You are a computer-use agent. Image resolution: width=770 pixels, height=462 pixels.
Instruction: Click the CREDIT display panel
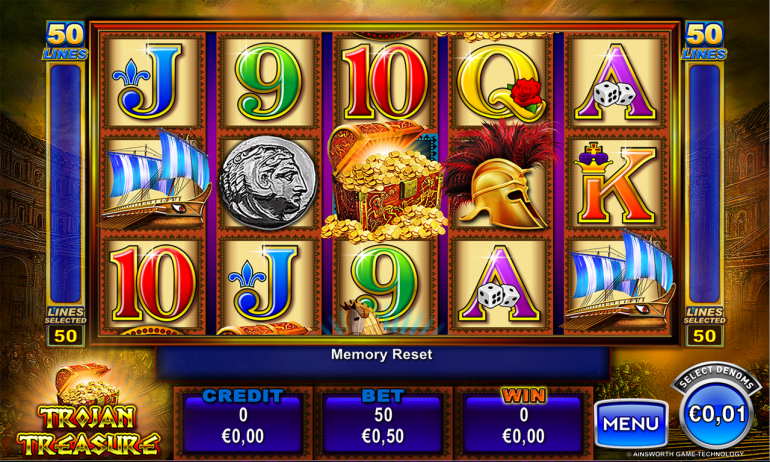click(243, 421)
